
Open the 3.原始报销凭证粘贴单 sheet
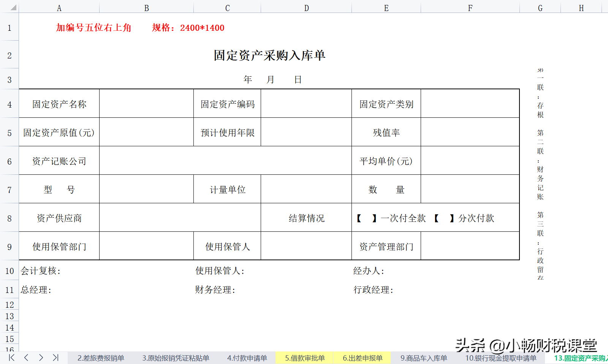point(175,358)
